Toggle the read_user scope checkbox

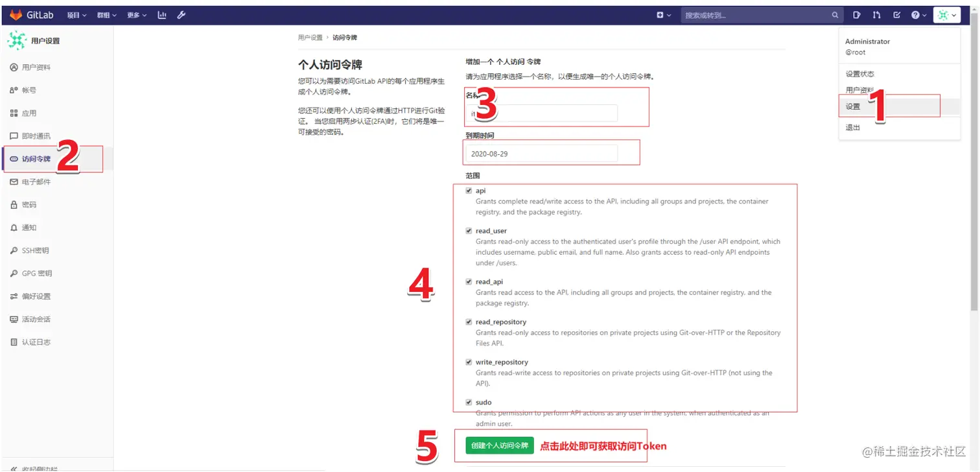pos(469,231)
